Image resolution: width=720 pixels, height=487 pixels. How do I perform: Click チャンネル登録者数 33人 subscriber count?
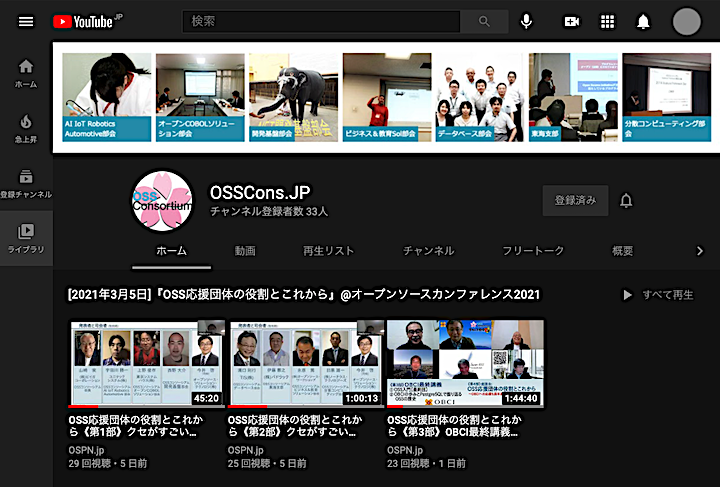[269, 211]
